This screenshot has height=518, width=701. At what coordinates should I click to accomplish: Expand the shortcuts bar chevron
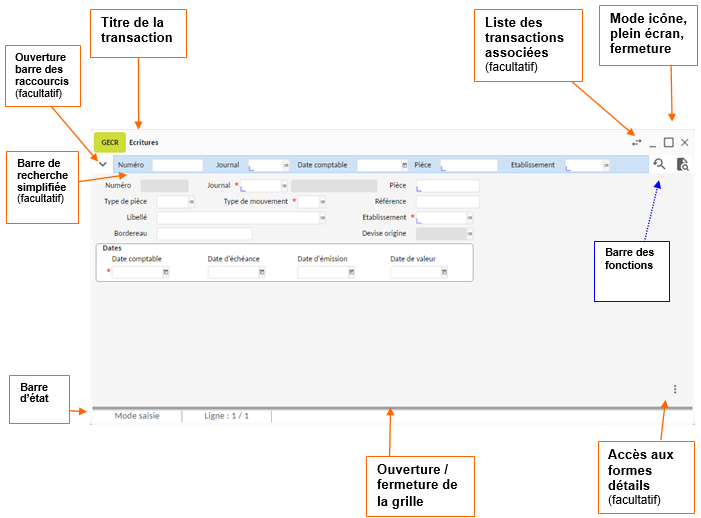click(x=103, y=164)
